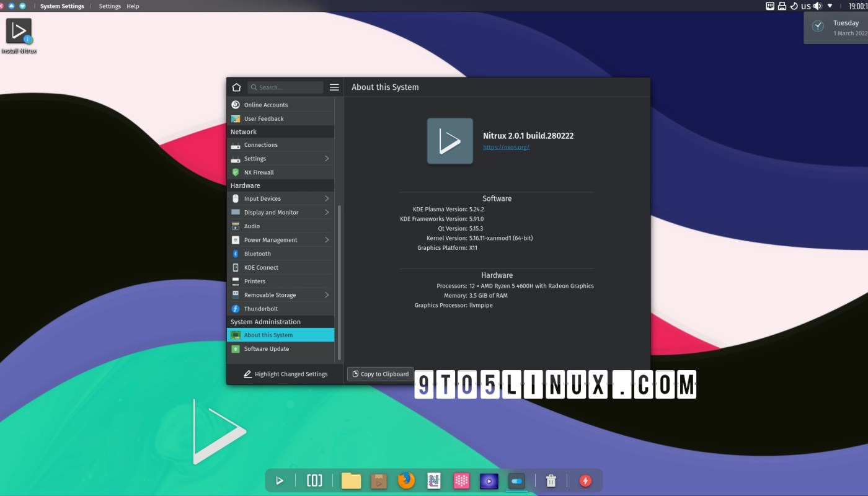Open the network tray icon
The image size is (868, 496).
click(770, 6)
